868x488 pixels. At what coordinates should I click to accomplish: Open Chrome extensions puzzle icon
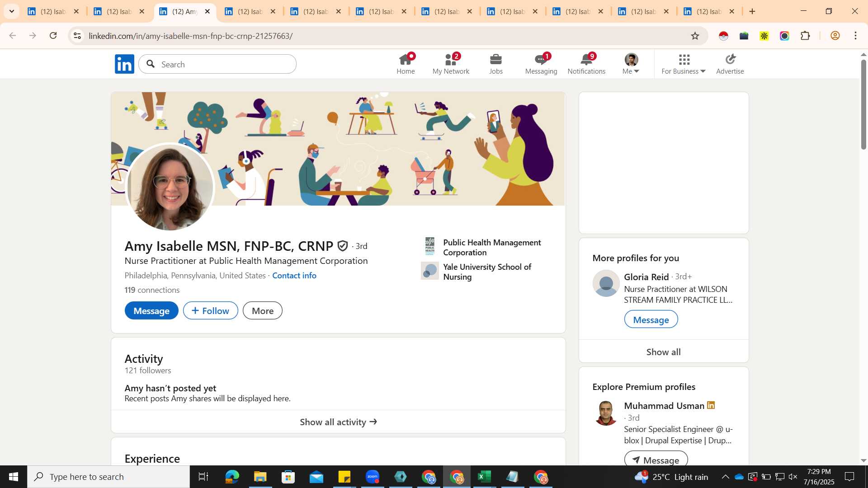(x=805, y=36)
